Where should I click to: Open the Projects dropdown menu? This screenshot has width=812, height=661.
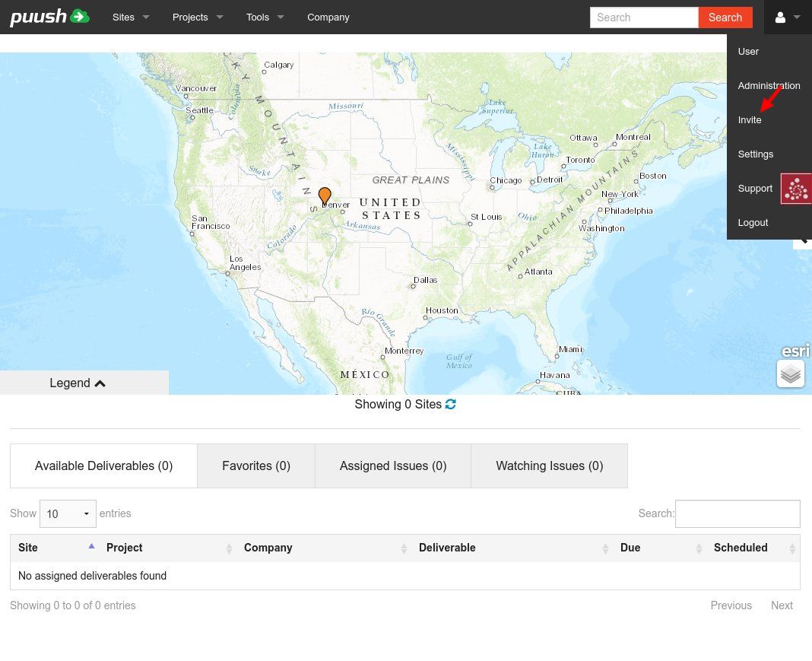pos(198,17)
